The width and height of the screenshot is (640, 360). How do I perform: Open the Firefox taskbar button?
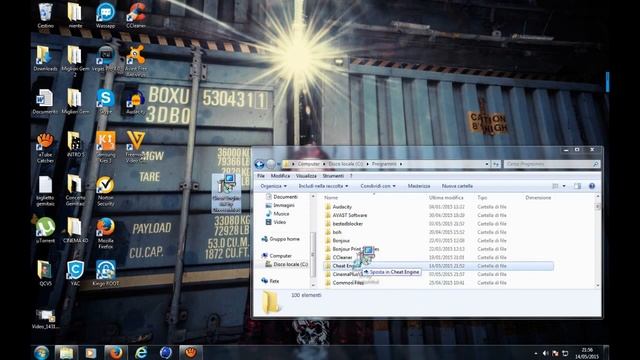point(116,353)
